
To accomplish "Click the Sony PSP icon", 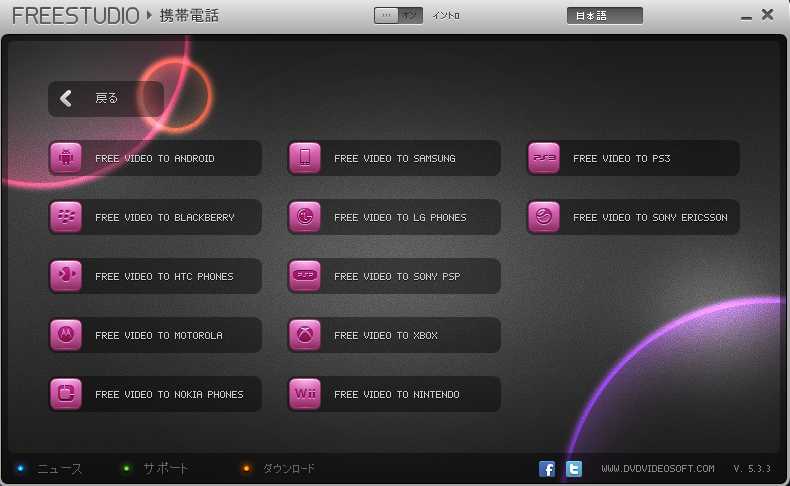I will (305, 276).
